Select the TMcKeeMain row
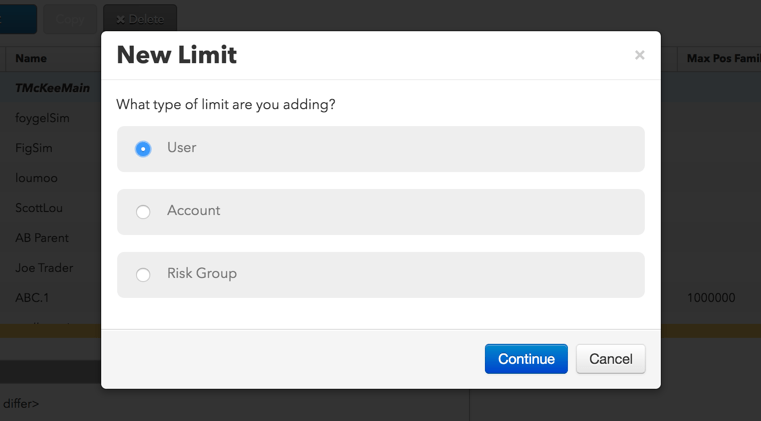This screenshot has height=421, width=761. [x=50, y=88]
